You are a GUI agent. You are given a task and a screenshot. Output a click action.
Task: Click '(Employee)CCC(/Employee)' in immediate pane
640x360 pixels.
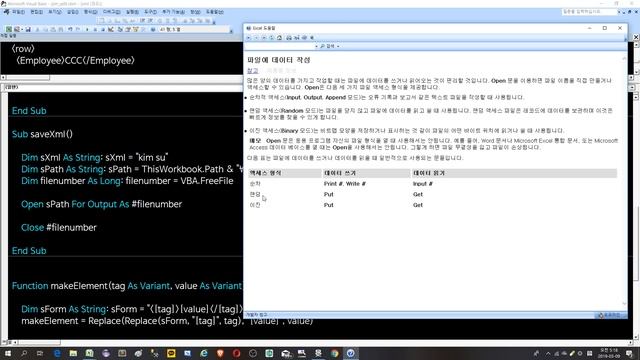click(x=75, y=60)
